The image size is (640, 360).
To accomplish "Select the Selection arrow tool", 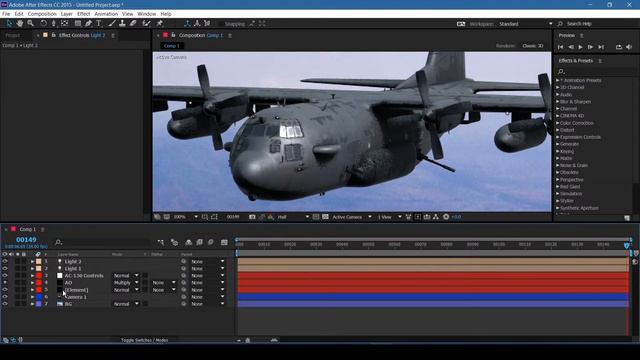I will [9, 24].
